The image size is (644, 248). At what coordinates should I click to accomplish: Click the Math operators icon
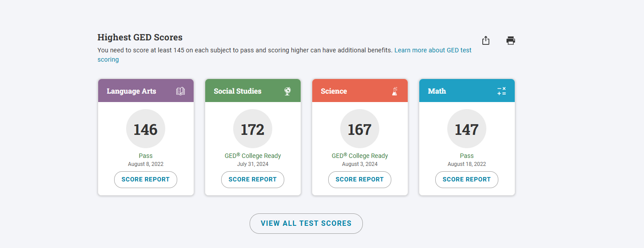(x=501, y=91)
